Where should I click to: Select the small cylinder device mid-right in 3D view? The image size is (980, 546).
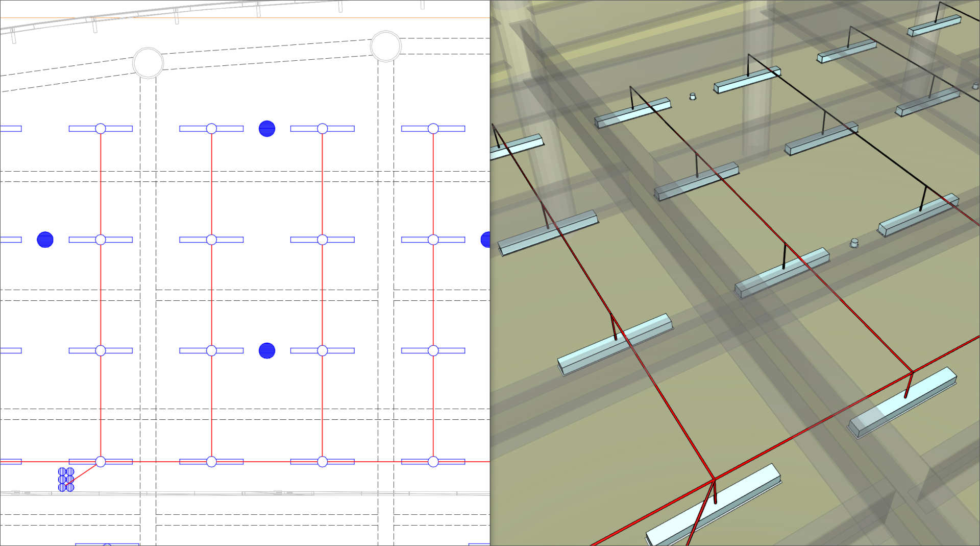click(x=854, y=243)
